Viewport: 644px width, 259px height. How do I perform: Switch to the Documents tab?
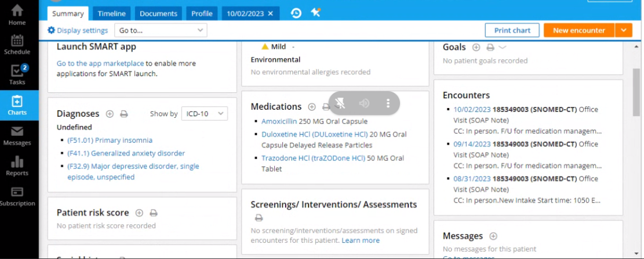pyautogui.click(x=158, y=13)
